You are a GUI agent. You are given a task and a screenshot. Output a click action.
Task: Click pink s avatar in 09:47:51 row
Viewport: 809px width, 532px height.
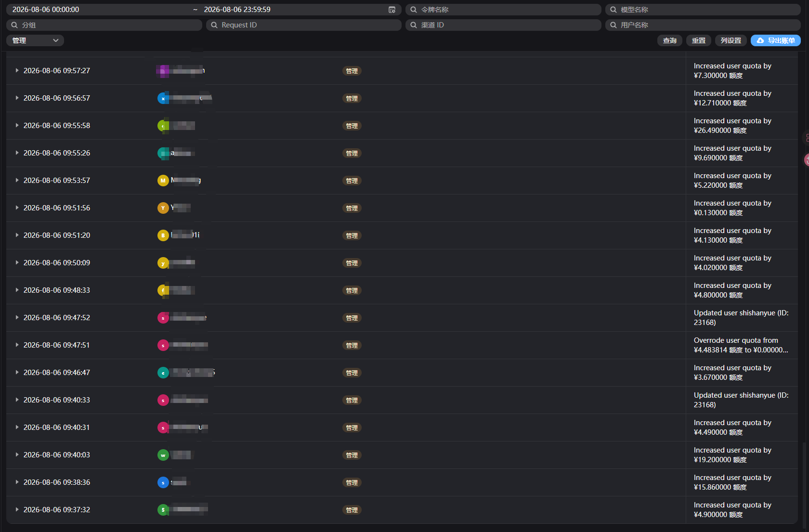pyautogui.click(x=163, y=345)
